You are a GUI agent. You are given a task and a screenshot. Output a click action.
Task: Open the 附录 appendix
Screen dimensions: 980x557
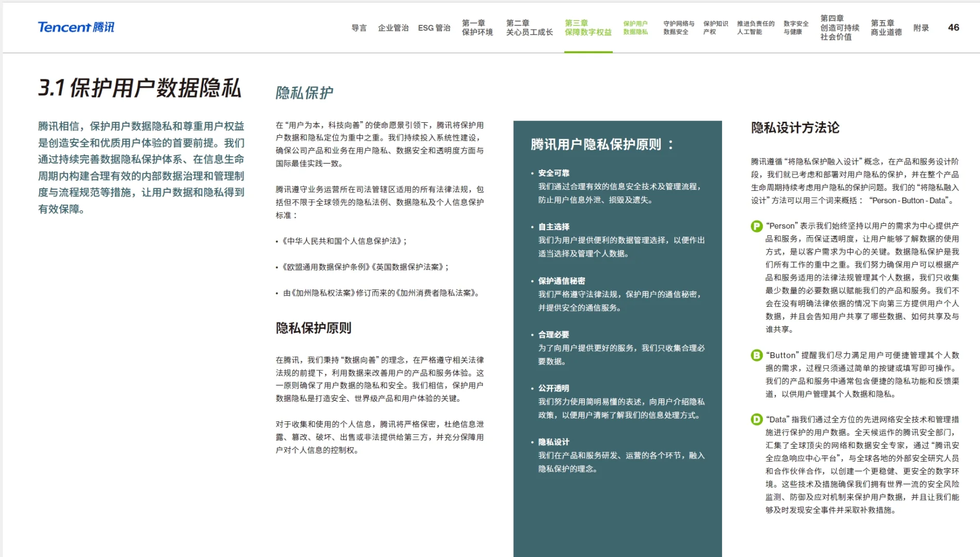[921, 28]
